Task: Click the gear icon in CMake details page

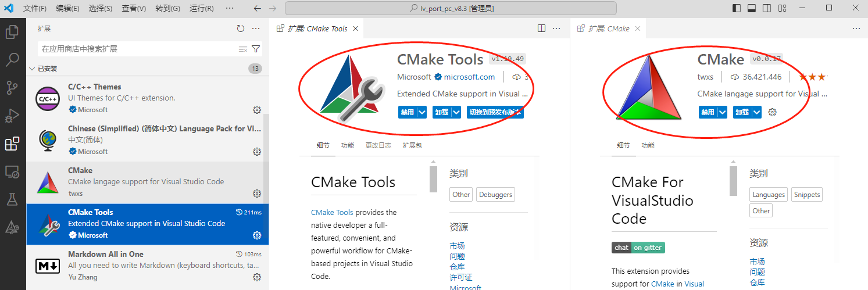Action: point(773,112)
